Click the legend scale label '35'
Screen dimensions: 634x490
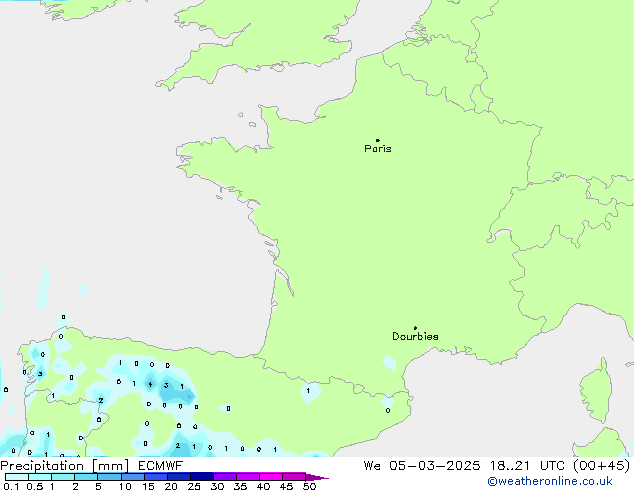point(240,486)
